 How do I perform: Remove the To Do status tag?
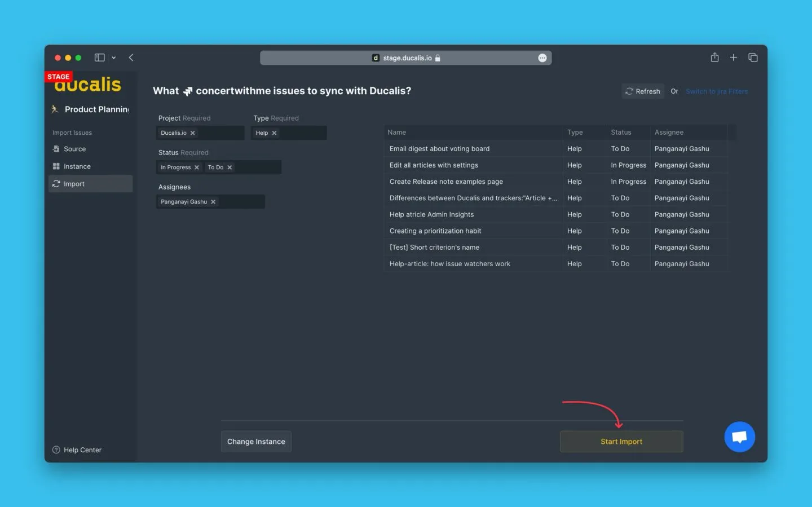230,167
